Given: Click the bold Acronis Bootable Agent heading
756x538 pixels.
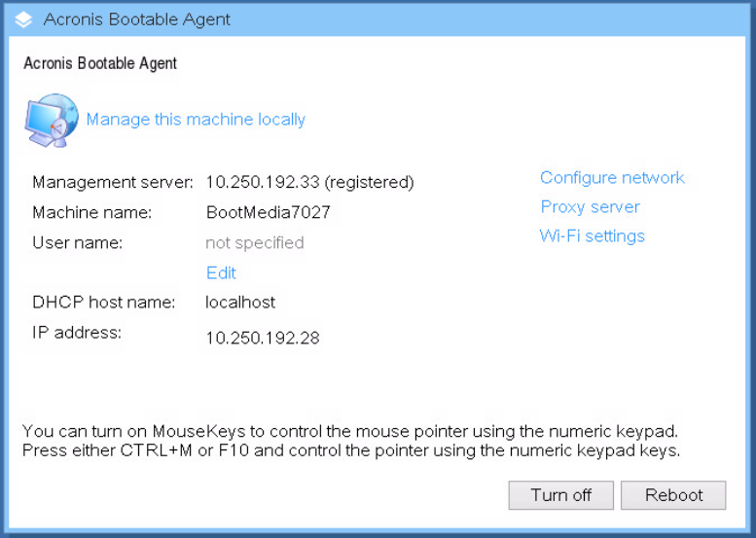Looking at the screenshot, I should tap(100, 63).
